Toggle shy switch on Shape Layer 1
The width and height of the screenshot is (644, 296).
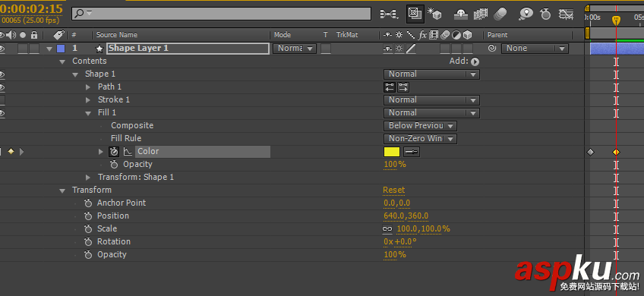click(x=387, y=49)
